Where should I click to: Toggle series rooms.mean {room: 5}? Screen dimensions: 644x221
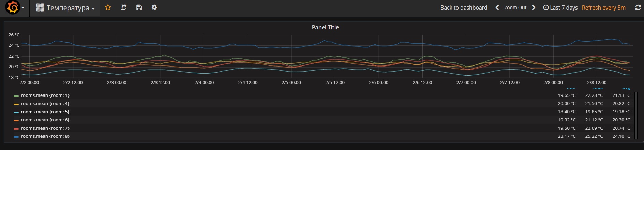[45, 112]
